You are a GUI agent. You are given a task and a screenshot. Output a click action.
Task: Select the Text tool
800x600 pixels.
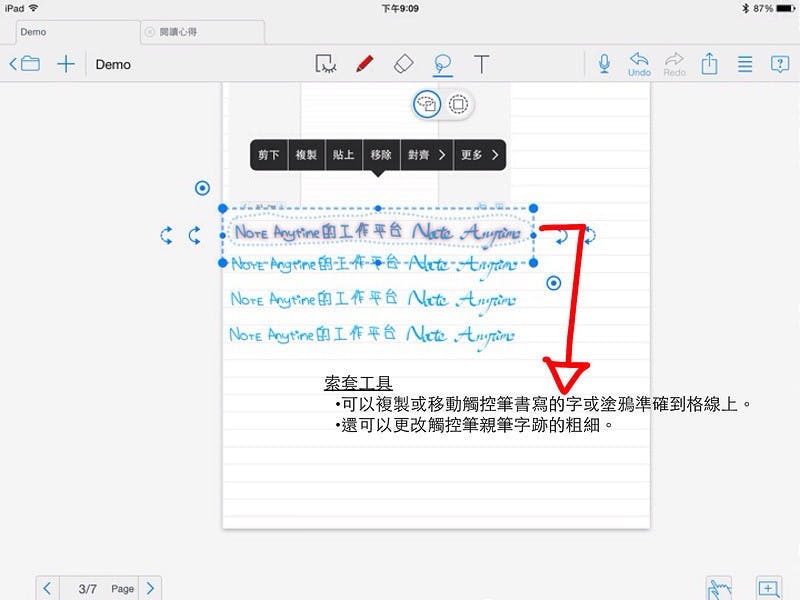(481, 64)
